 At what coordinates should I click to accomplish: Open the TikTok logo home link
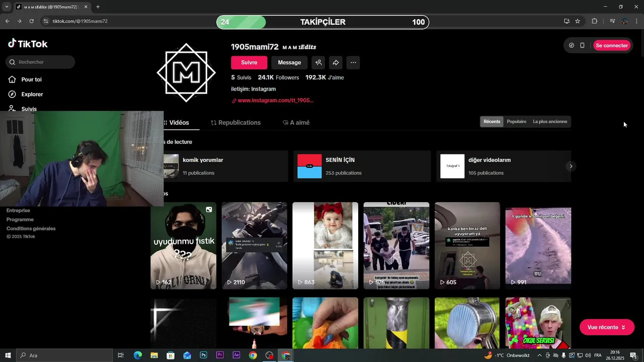pos(28,44)
